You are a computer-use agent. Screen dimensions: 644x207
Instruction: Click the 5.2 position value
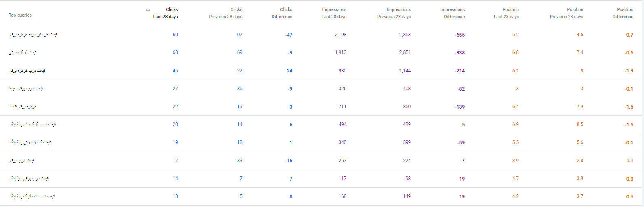pyautogui.click(x=516, y=35)
